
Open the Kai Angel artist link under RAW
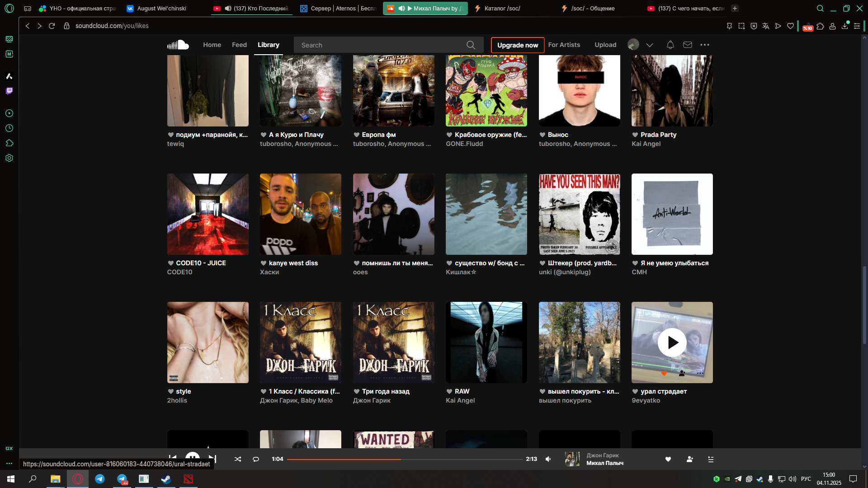point(460,400)
